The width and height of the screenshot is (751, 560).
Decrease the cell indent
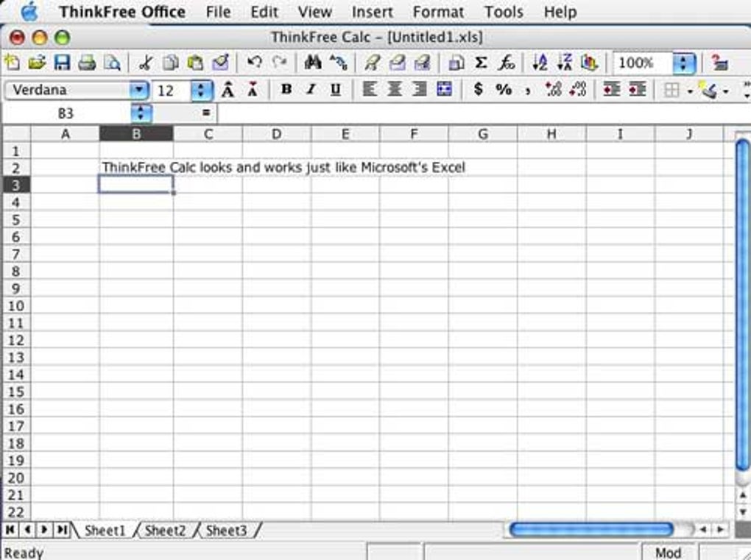pyautogui.click(x=612, y=90)
